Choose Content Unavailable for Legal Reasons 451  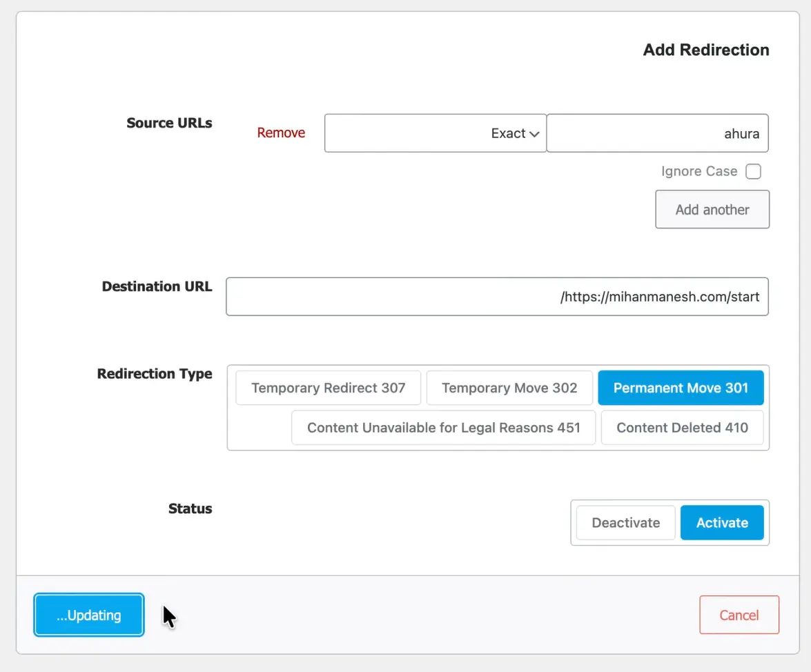click(443, 428)
